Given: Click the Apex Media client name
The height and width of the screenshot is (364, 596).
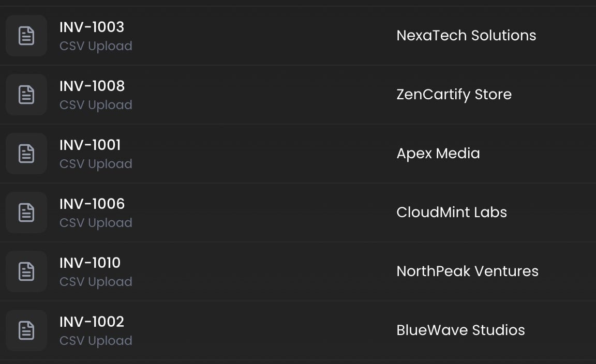Looking at the screenshot, I should tap(438, 154).
